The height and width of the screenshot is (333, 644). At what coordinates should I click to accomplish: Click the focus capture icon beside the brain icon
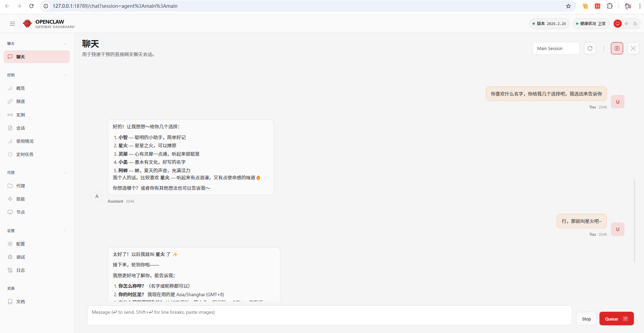click(633, 48)
